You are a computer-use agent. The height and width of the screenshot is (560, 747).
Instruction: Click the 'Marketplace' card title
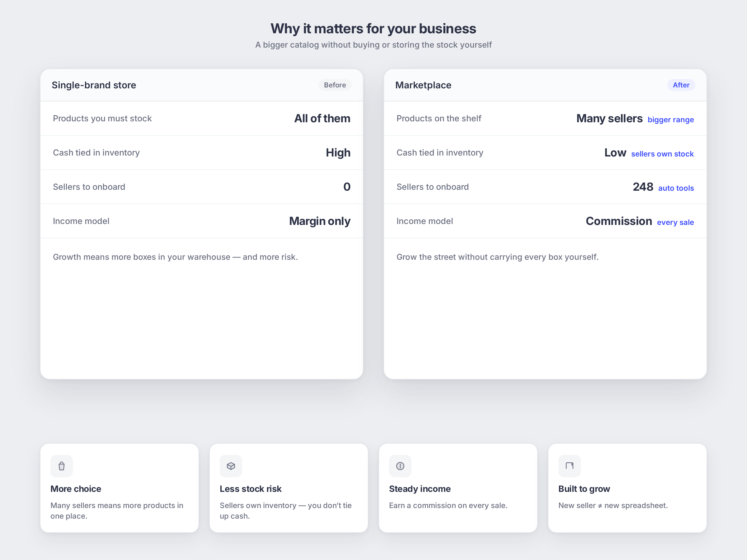pyautogui.click(x=423, y=85)
